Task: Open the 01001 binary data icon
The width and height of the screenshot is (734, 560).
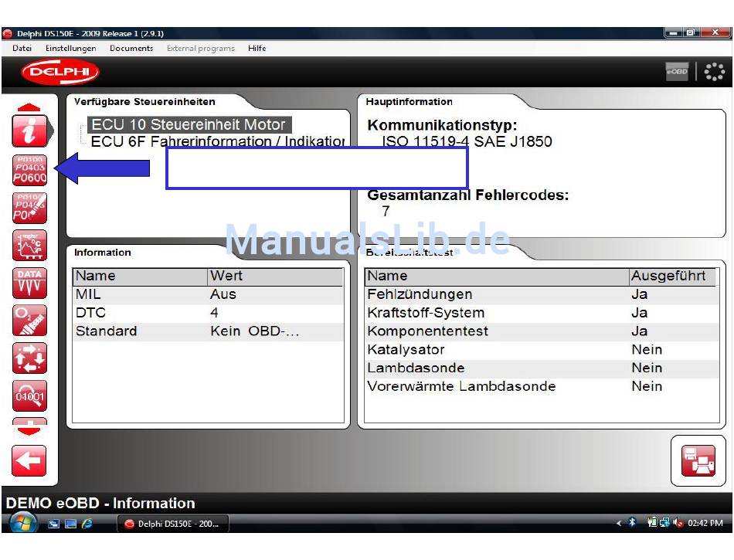Action: [x=29, y=395]
